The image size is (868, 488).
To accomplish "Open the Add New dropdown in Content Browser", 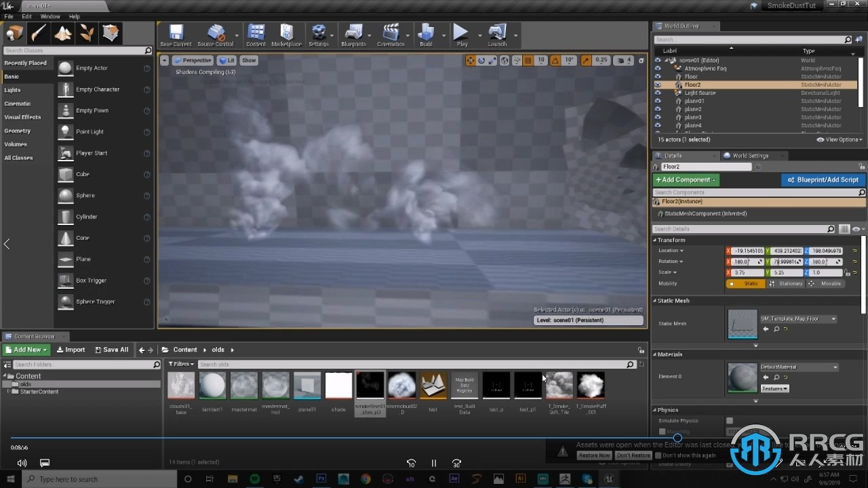I will [x=26, y=350].
